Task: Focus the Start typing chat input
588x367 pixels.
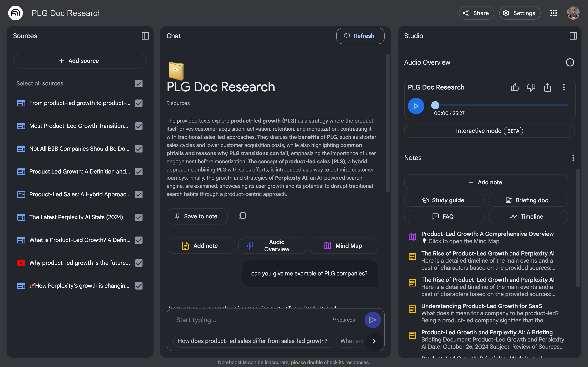Action: [243, 320]
